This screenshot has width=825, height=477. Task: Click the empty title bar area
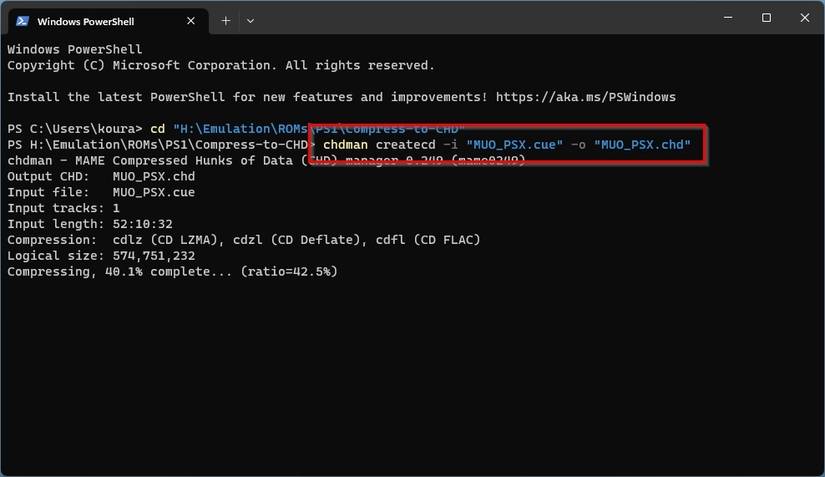click(x=480, y=18)
